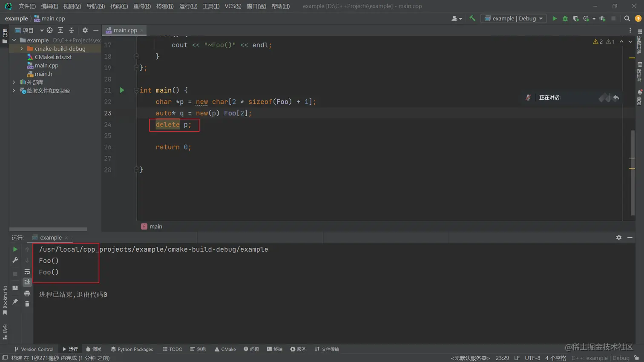Print the Run console output
644x362 pixels.
click(27, 293)
